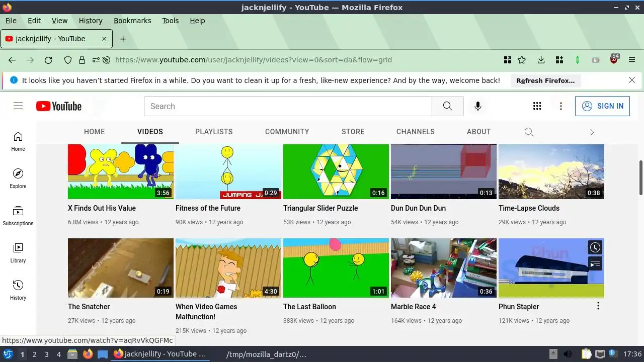The image size is (644, 362).
Task: Open Subscriptions in the sidebar
Action: tap(18, 216)
